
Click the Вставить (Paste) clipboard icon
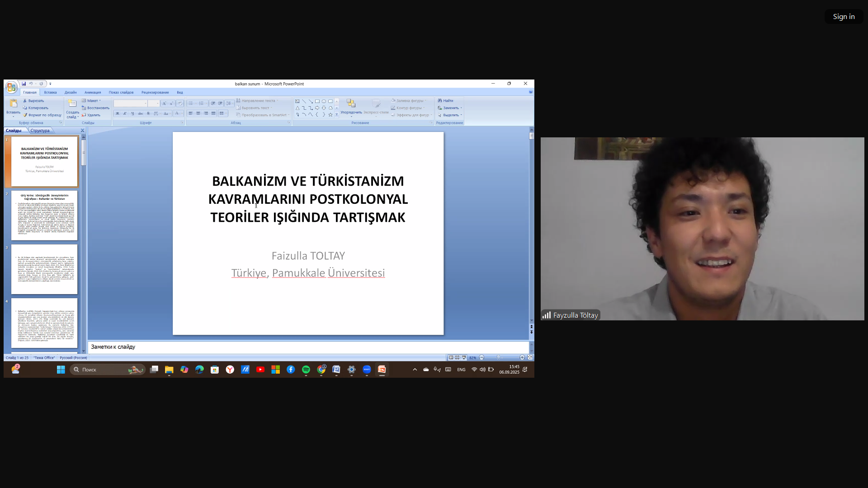tap(13, 103)
